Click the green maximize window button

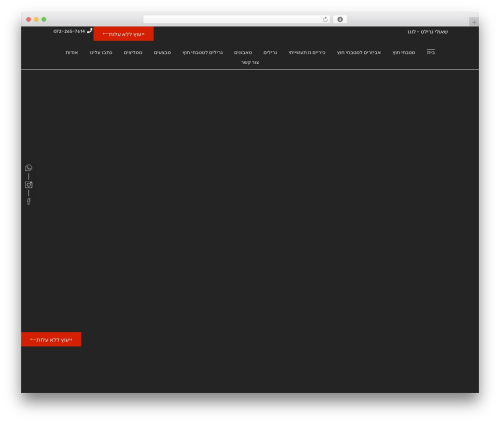(x=44, y=19)
